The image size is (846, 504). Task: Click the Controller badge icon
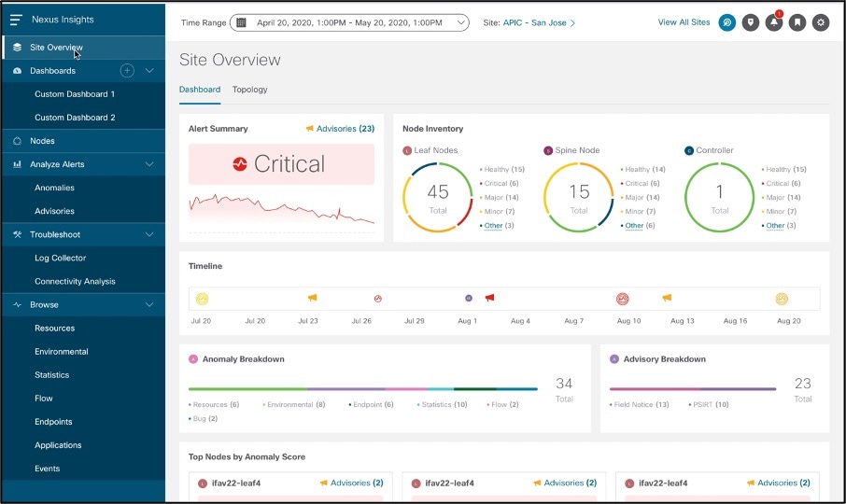[689, 150]
